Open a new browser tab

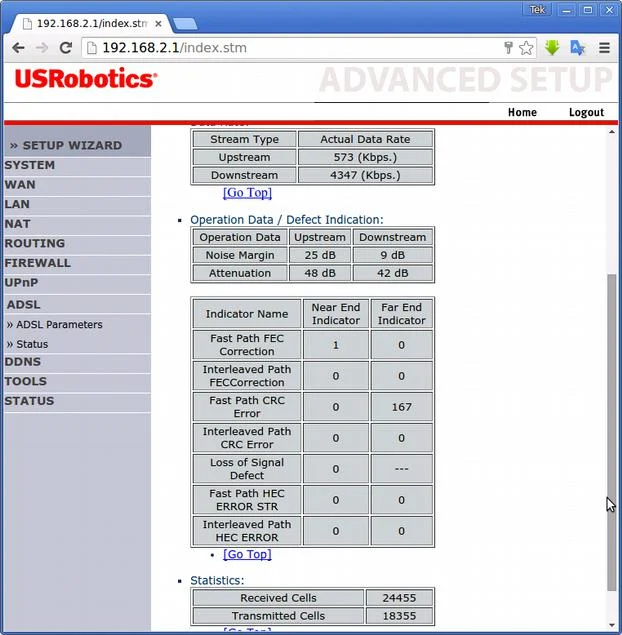click(x=185, y=24)
